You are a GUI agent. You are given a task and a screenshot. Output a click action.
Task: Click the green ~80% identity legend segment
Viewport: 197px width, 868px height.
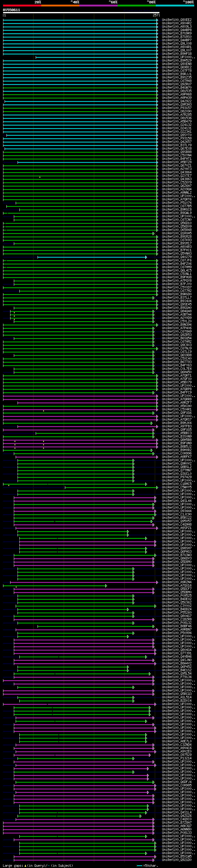click(x=137, y=6)
